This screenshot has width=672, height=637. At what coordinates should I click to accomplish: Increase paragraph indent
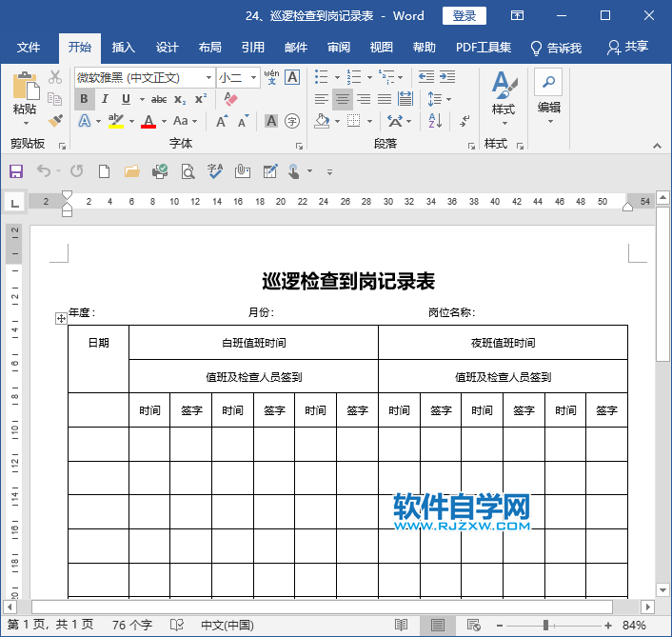[x=447, y=77]
